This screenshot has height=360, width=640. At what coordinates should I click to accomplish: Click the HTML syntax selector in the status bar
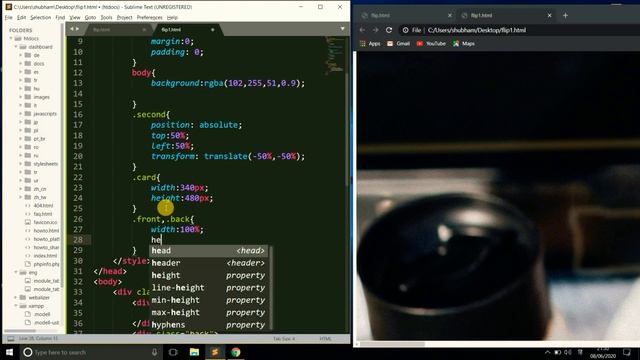[x=326, y=339]
